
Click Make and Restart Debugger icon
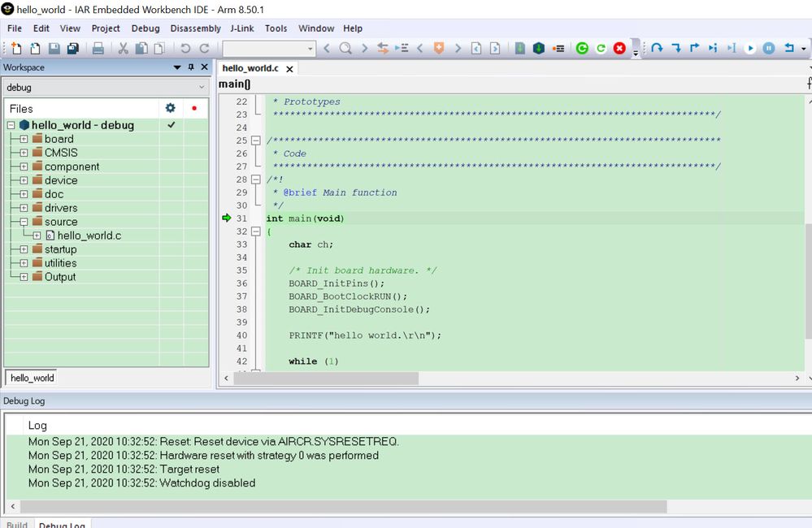(x=582, y=48)
